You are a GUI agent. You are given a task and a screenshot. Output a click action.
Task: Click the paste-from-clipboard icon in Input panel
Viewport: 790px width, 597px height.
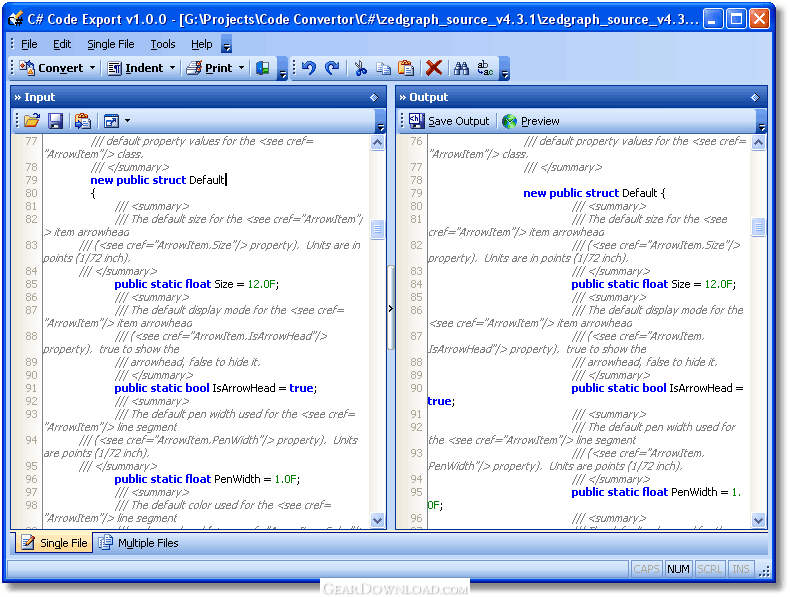[x=83, y=121]
